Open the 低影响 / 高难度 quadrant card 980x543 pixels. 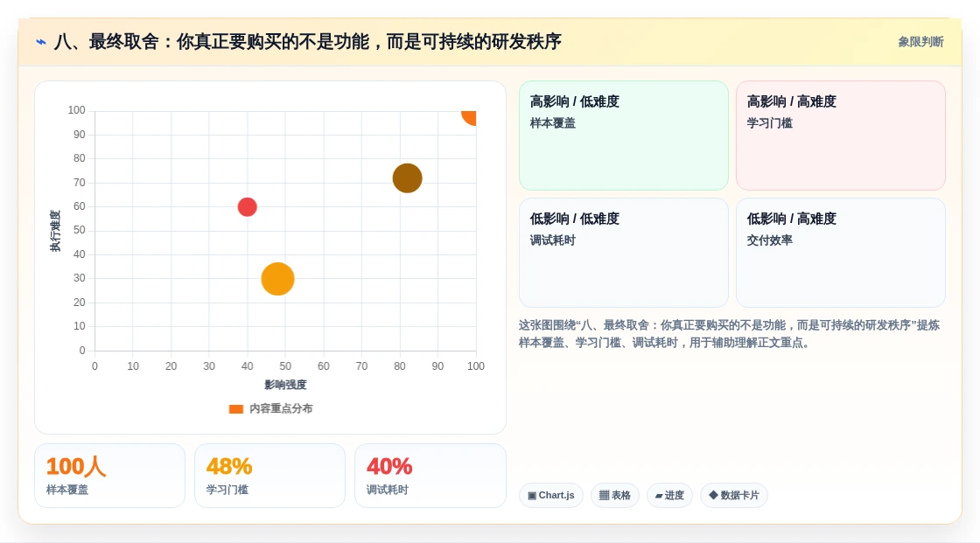coord(841,253)
